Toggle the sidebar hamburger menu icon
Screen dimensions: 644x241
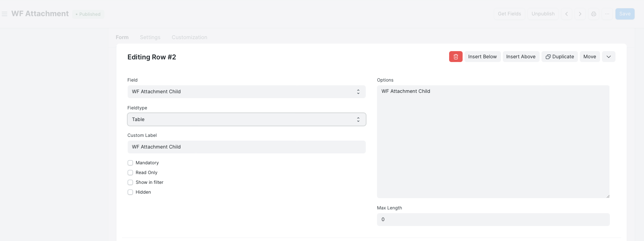[5, 14]
